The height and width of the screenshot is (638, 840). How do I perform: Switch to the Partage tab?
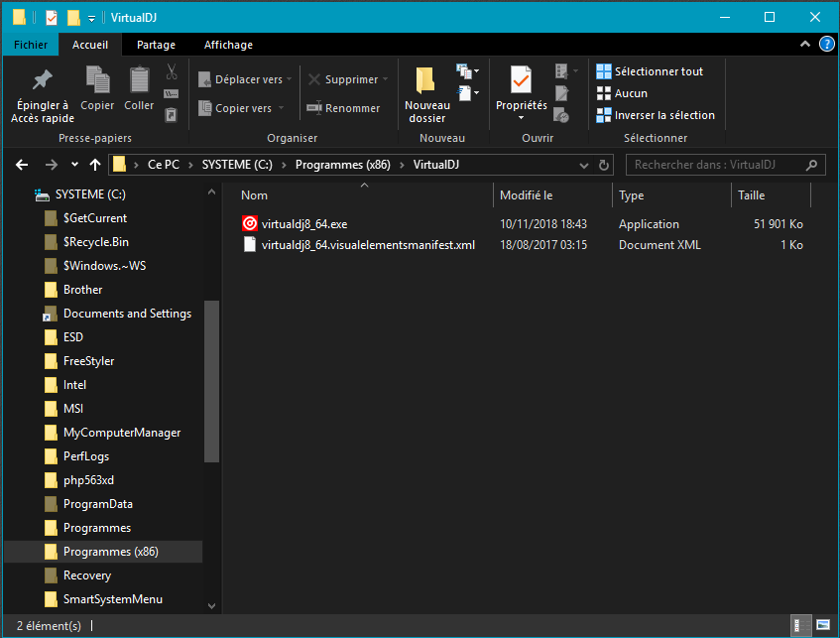[x=156, y=45]
